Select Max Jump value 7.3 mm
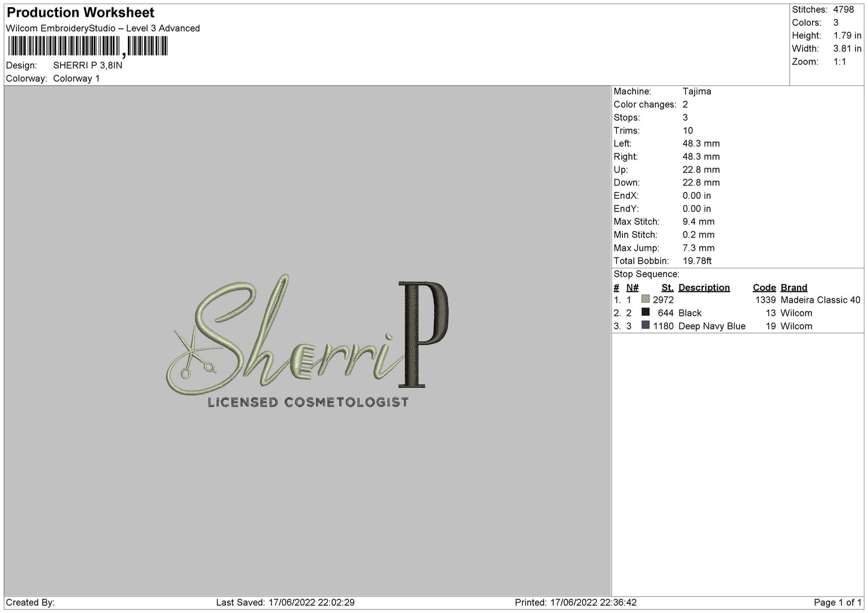 click(x=699, y=248)
